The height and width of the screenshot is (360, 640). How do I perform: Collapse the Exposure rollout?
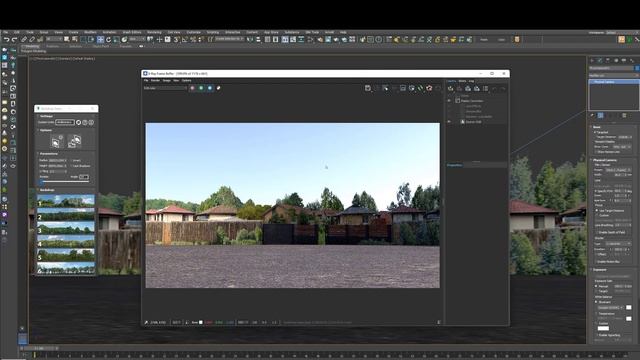click(x=600, y=270)
